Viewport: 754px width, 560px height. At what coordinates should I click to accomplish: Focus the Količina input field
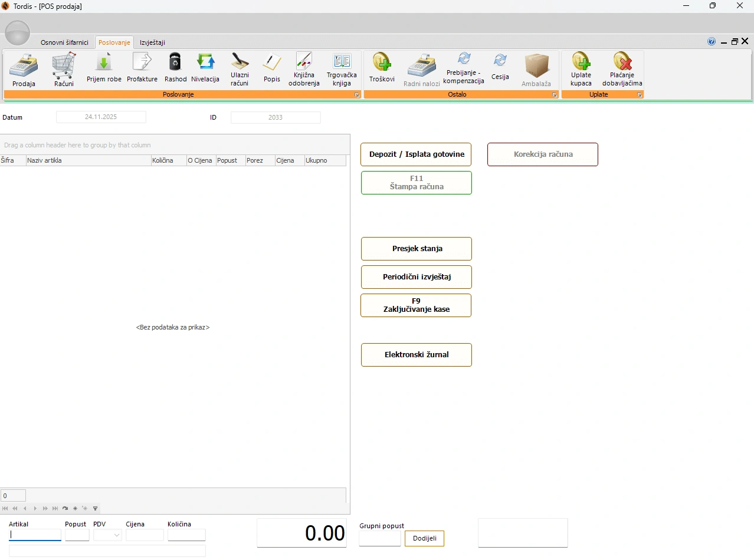tap(186, 535)
